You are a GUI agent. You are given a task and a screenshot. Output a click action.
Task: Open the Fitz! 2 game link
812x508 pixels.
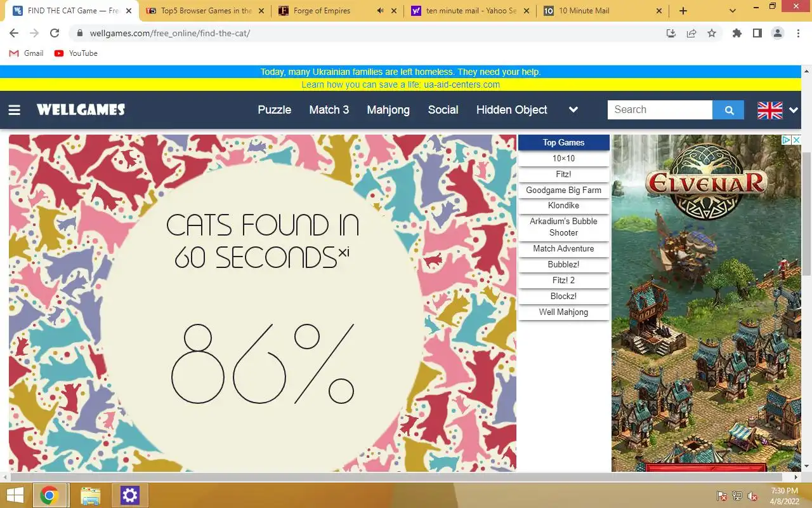563,280
